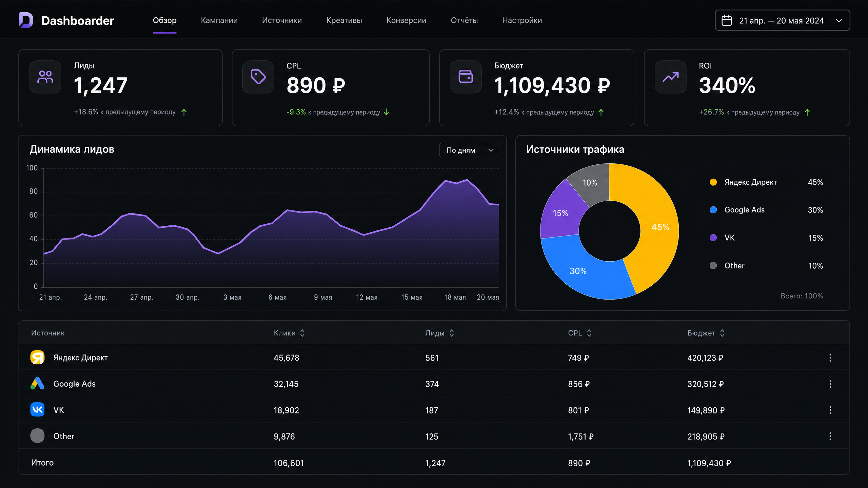Click the budget wallet icon
Viewport: 868px width, 488px height.
coord(466,77)
